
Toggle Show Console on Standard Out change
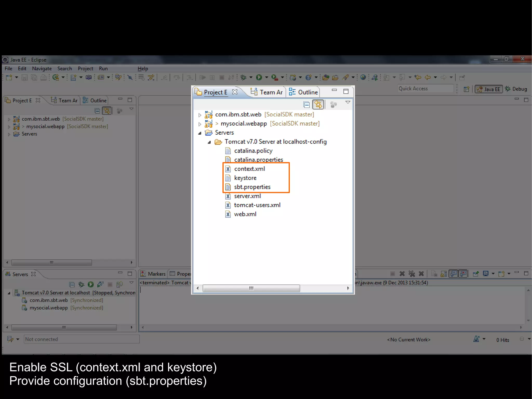(454, 274)
